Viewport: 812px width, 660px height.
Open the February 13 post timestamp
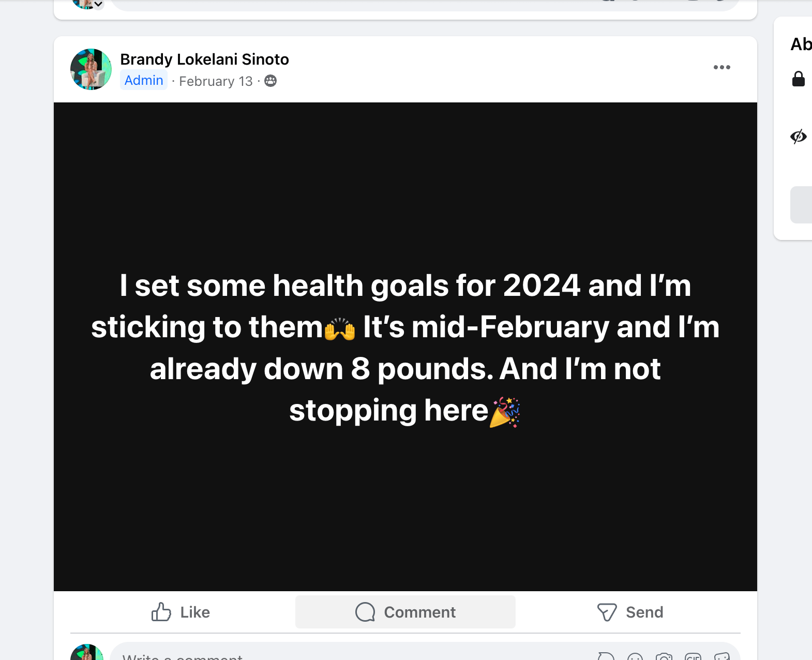pos(216,81)
